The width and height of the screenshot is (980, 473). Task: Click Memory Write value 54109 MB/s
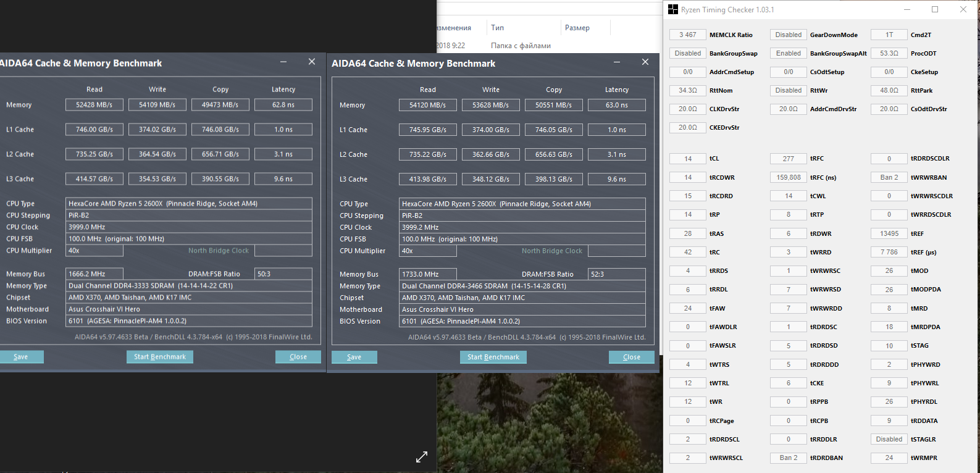[157, 105]
